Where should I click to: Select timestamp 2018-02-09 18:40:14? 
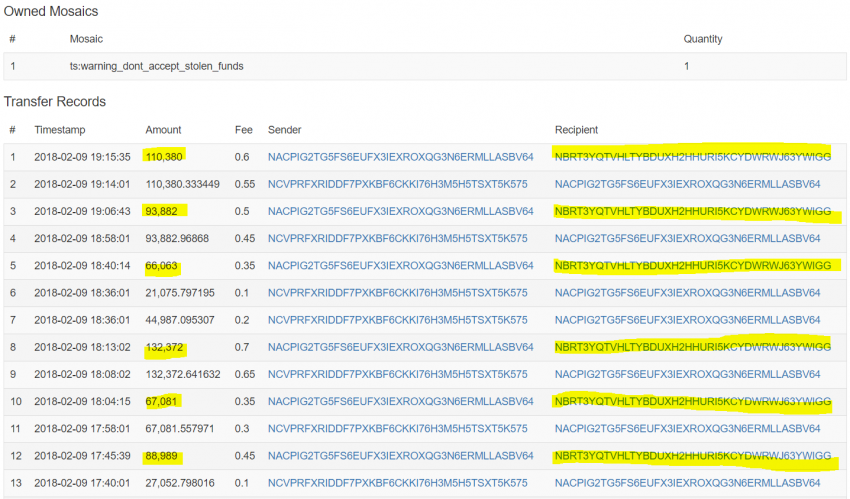pyautogui.click(x=82, y=265)
